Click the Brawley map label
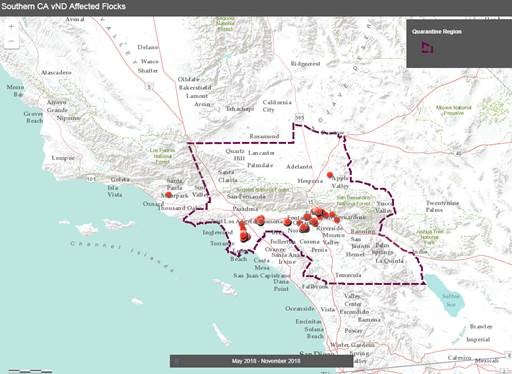The image size is (512, 374). [x=481, y=327]
